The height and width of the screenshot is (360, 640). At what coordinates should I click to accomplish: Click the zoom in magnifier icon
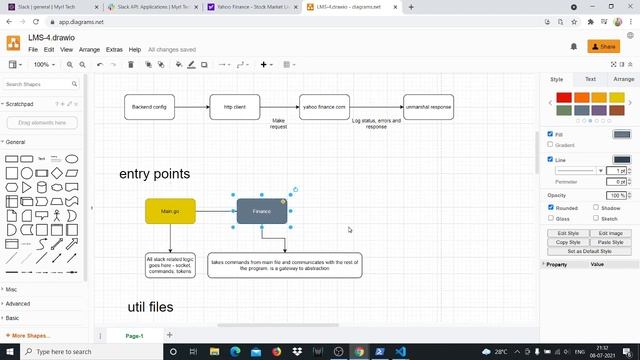coord(70,64)
